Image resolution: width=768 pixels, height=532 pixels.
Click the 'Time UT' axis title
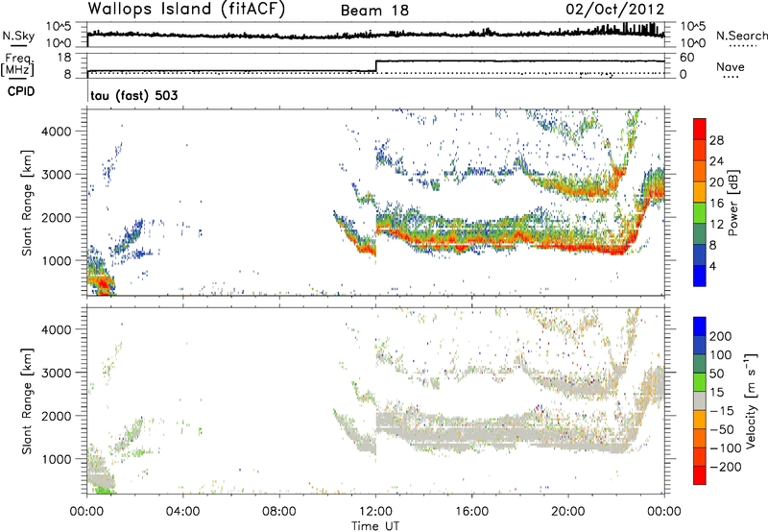(375, 525)
